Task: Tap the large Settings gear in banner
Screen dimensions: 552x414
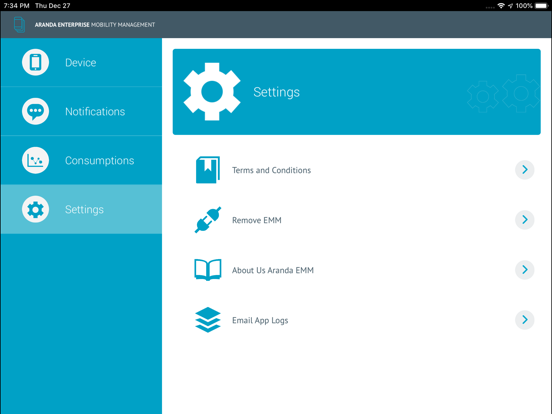Action: [x=212, y=92]
